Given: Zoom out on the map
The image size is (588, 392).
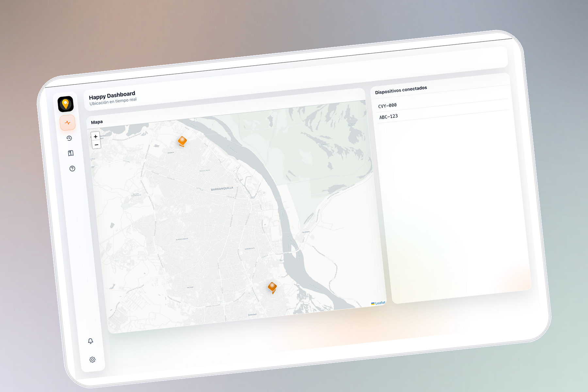Looking at the screenshot, I should (x=96, y=145).
